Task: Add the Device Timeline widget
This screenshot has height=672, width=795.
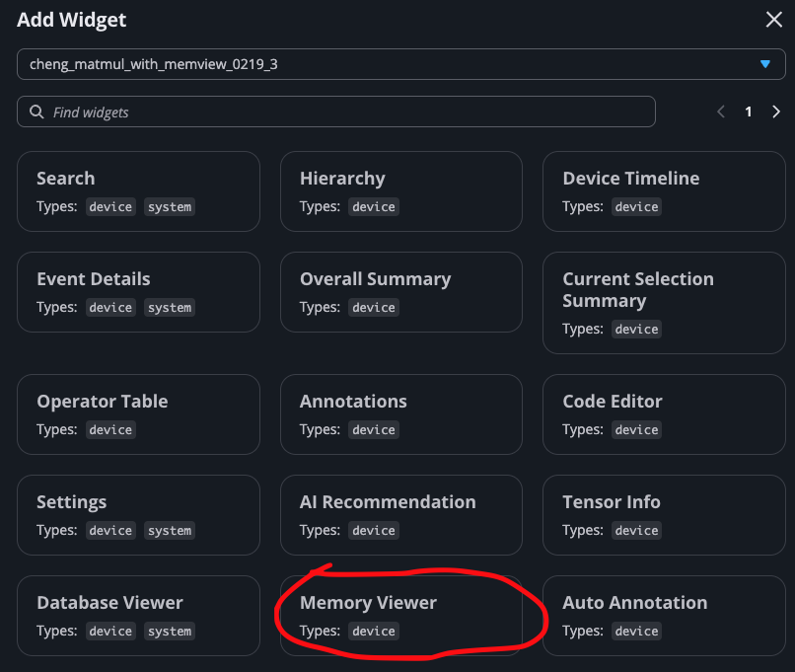Action: (x=664, y=191)
